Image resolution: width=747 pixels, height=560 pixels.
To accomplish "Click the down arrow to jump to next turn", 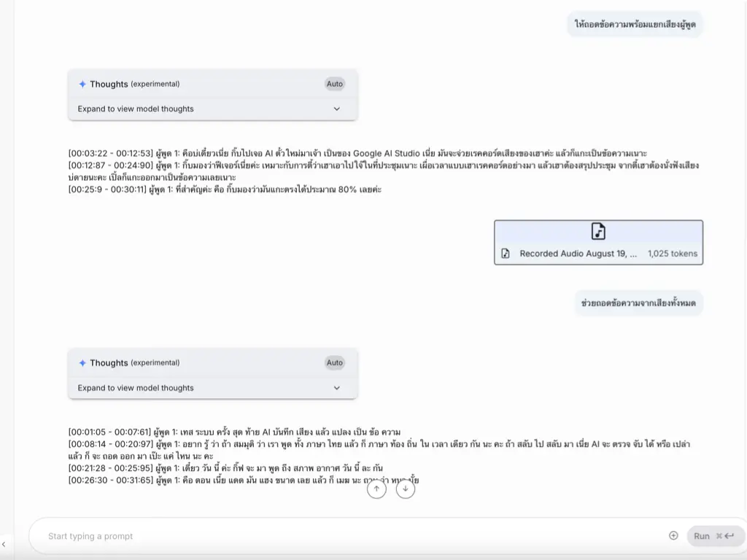I will click(406, 489).
